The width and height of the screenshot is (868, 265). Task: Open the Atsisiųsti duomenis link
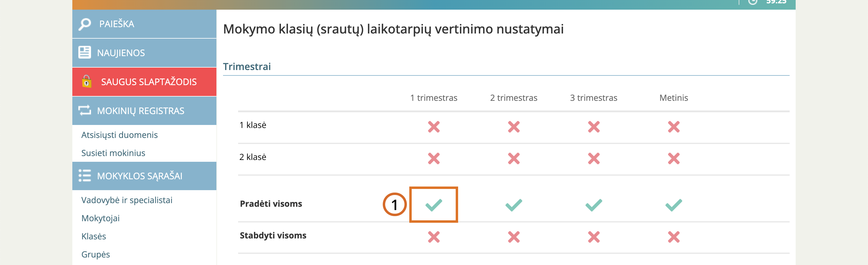point(119,135)
